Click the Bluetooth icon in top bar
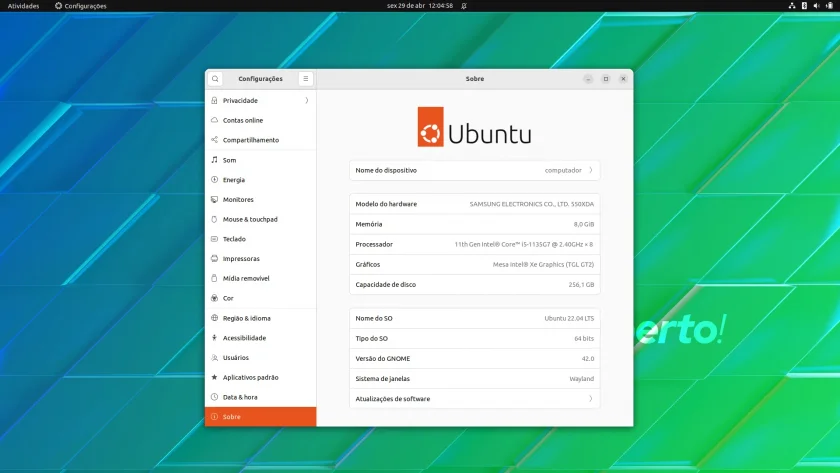840x473 pixels. coord(804,6)
